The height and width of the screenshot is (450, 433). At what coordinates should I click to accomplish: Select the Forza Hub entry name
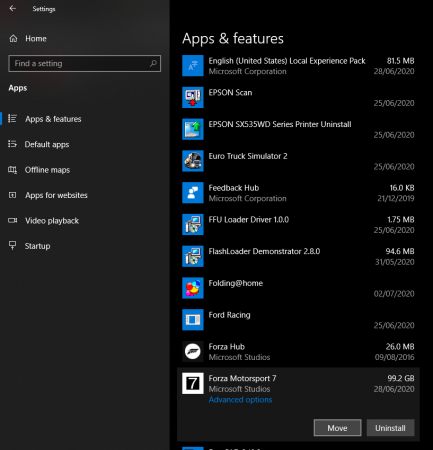point(227,347)
